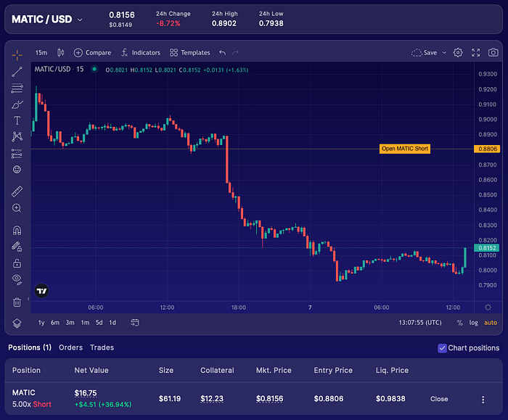Click the 0.8806 entry price axis label

click(x=487, y=149)
